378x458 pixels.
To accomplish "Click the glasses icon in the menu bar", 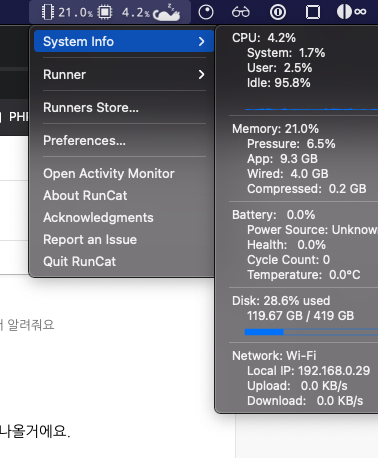I will tap(241, 12).
